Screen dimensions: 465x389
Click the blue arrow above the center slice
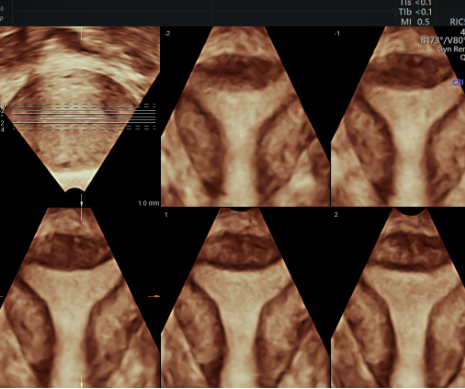[82, 201]
